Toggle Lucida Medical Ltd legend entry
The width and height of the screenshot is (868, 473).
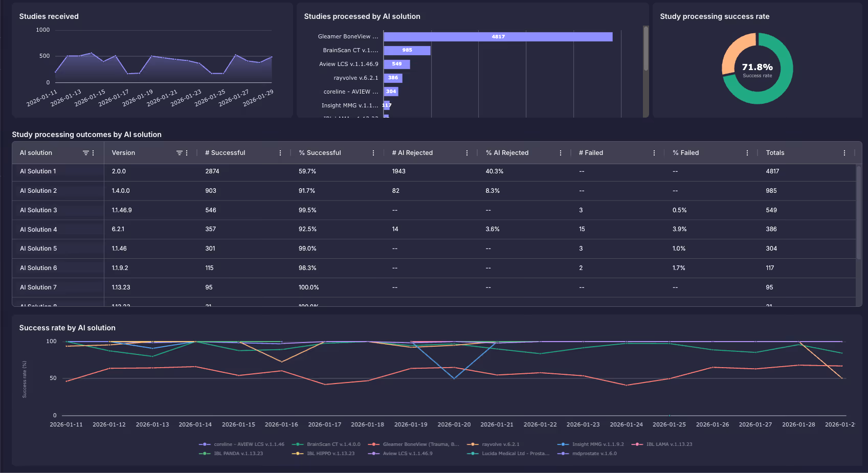(508, 454)
